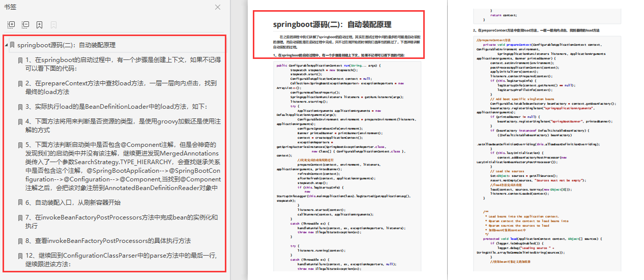
Task: Add a new bookmark with the toolbar icon
Action: click(x=40, y=24)
